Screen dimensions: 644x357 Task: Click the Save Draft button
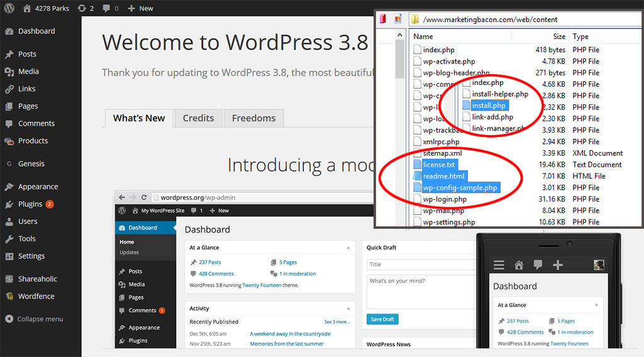tap(382, 319)
